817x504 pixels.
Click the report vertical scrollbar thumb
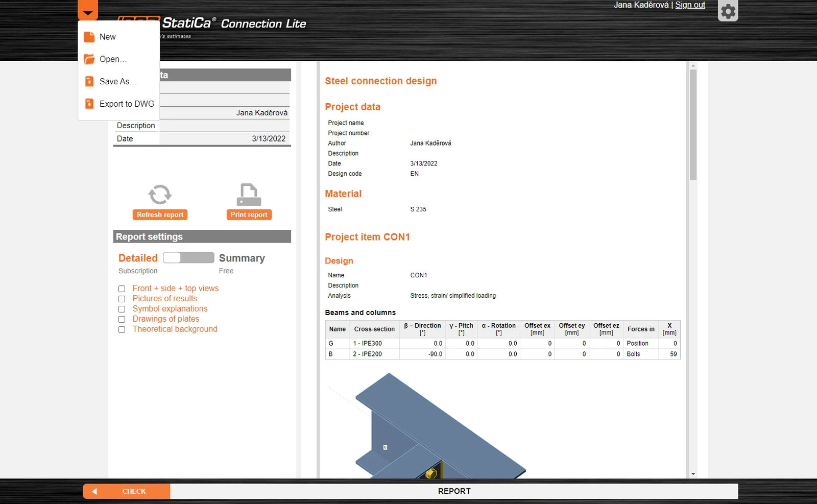(693, 125)
